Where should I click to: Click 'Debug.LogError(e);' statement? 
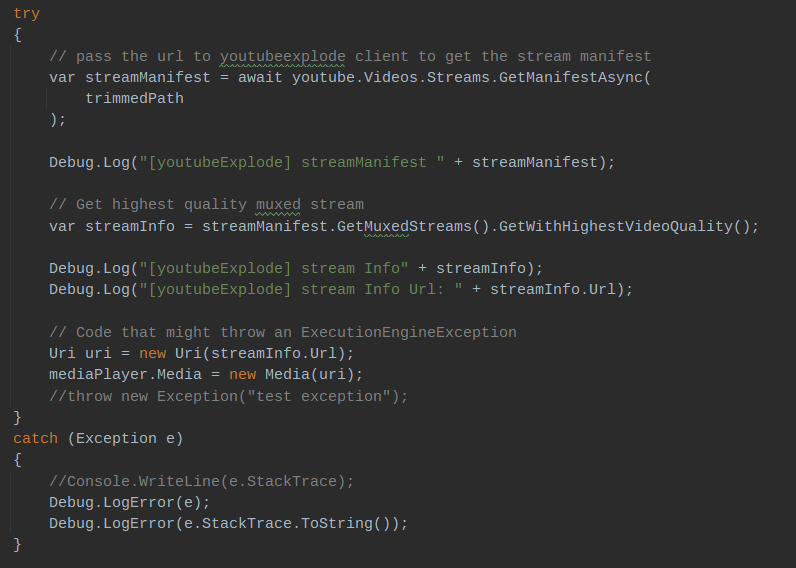129,503
